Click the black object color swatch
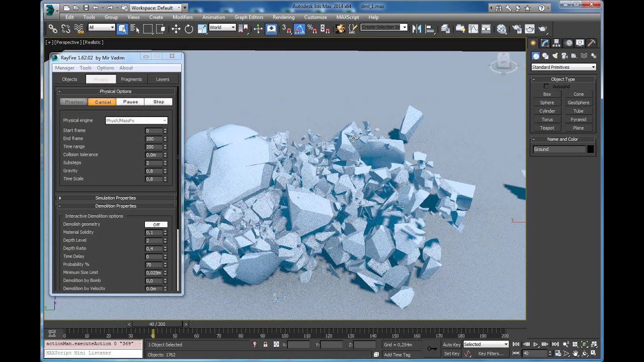Viewport: 644px width, 362px height. (x=590, y=149)
